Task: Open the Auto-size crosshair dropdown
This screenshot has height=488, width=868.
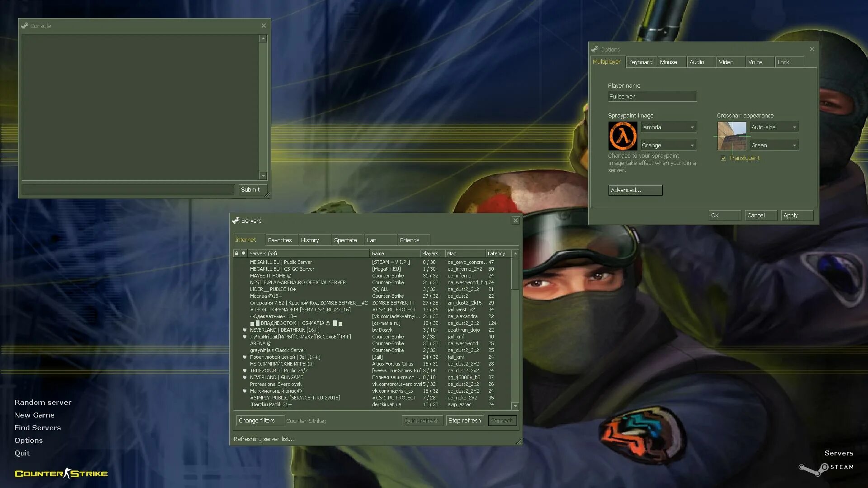Action: [x=774, y=127]
